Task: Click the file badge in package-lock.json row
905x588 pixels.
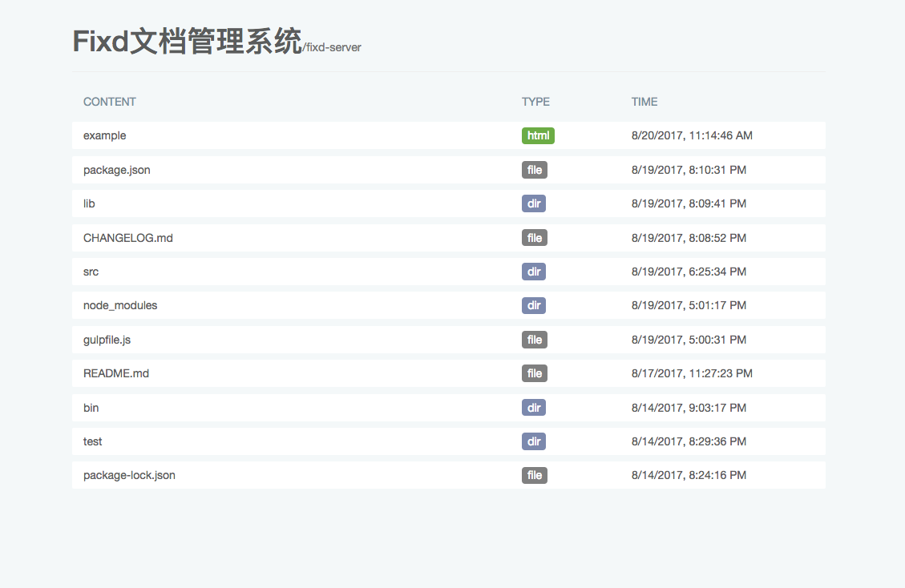Action: pyautogui.click(x=535, y=476)
